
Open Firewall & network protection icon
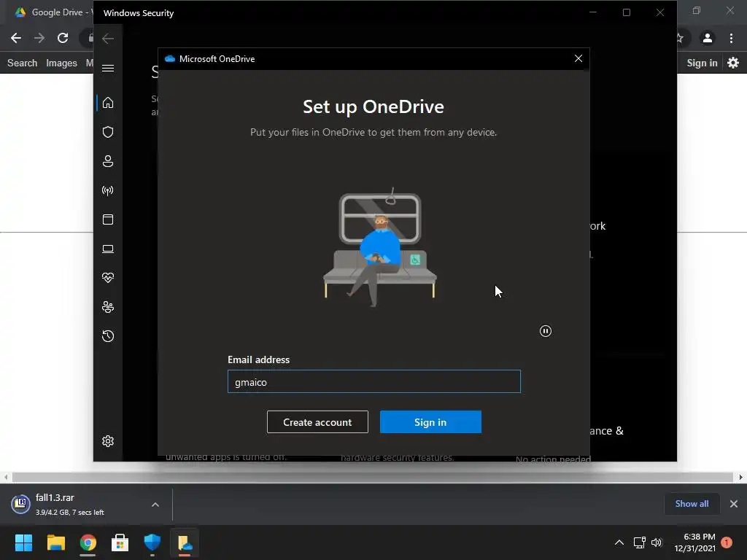coord(108,190)
